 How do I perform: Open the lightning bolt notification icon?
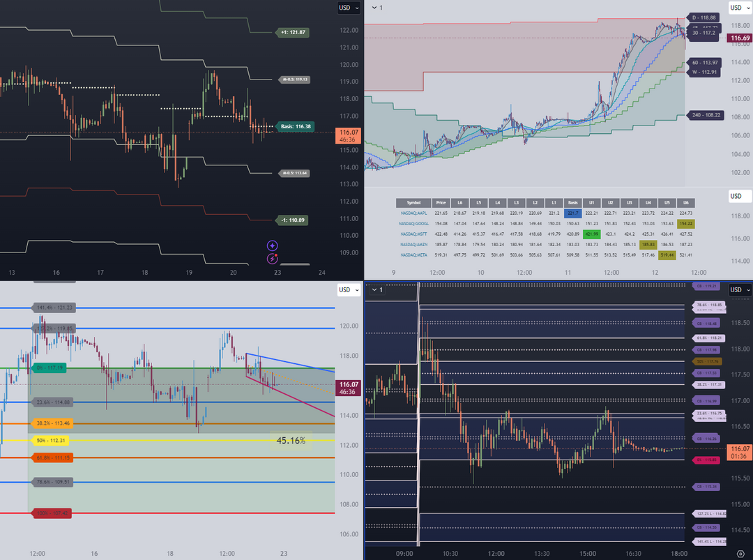point(273,259)
